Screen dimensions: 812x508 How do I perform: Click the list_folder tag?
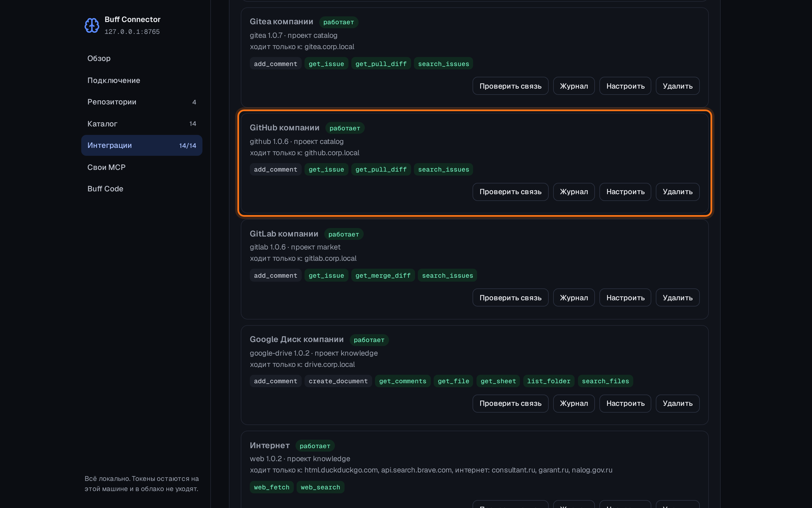click(549, 381)
